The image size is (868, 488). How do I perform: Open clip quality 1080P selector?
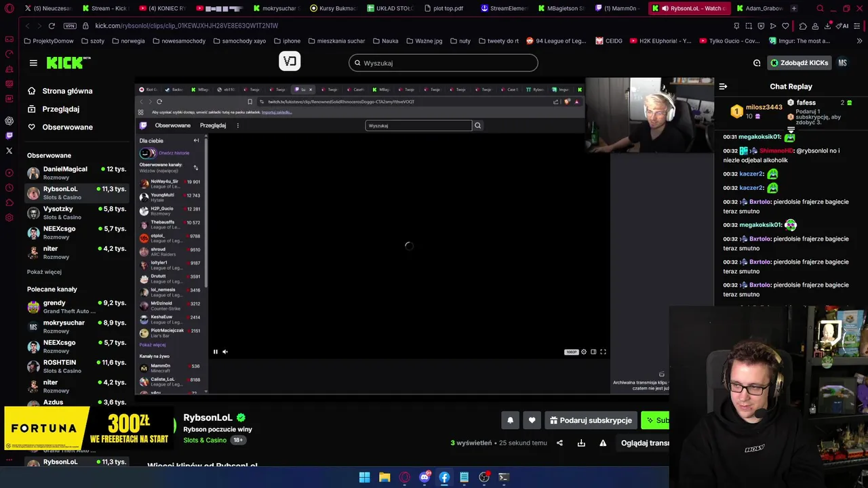571,352
